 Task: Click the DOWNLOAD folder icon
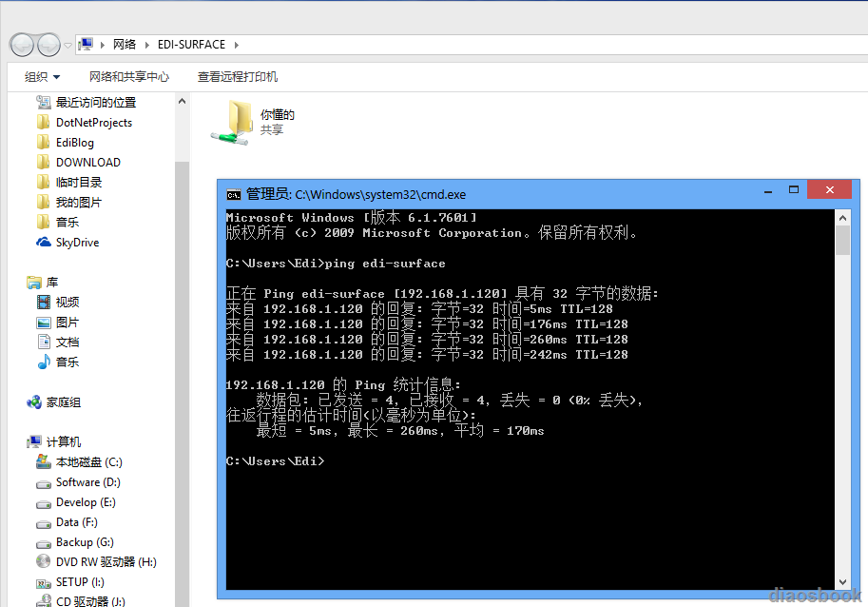(x=43, y=163)
